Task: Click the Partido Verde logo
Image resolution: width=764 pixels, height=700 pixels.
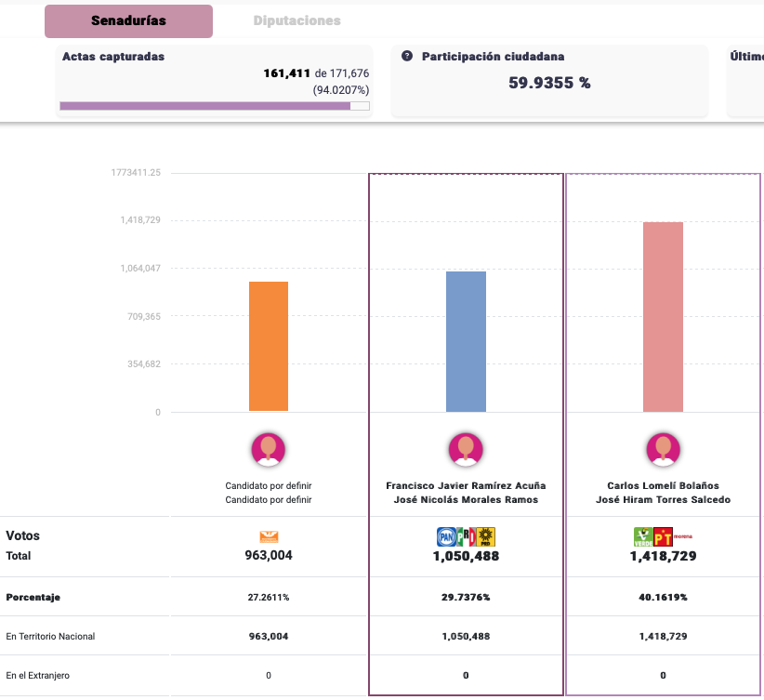Action: tap(642, 536)
